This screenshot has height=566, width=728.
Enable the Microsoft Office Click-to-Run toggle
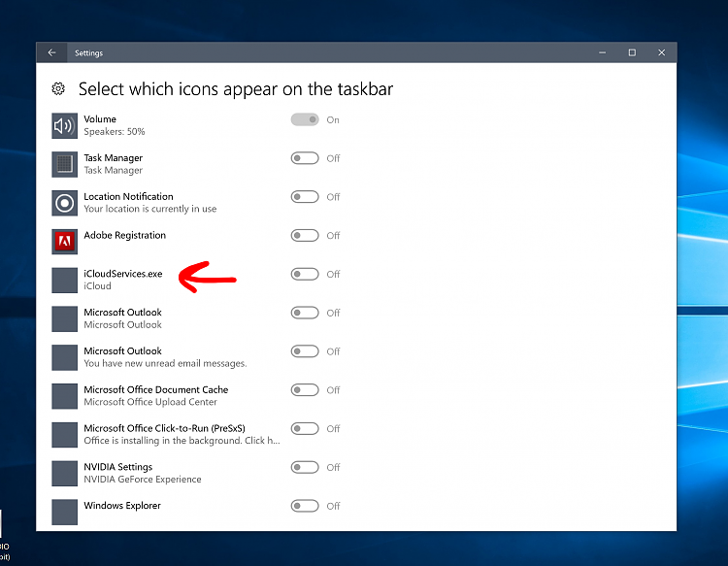305,428
